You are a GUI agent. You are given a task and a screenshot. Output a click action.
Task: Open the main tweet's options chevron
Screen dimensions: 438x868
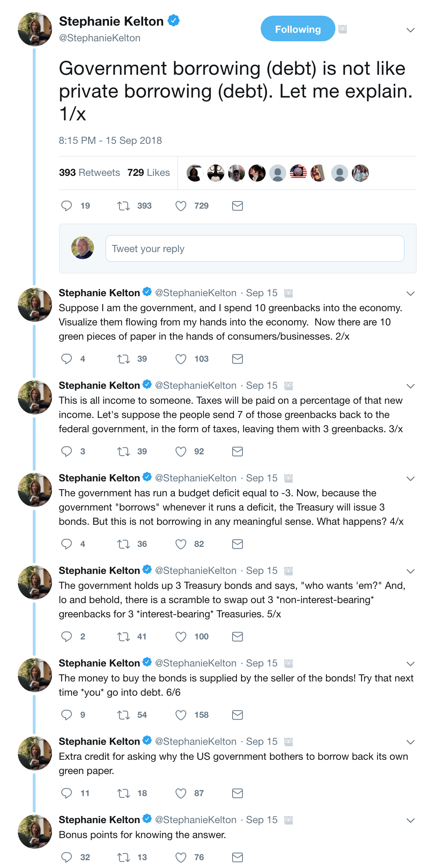pyautogui.click(x=410, y=30)
